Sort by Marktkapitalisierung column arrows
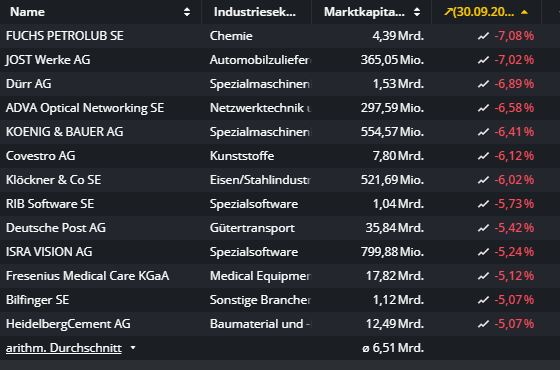The image size is (560, 370). point(417,12)
